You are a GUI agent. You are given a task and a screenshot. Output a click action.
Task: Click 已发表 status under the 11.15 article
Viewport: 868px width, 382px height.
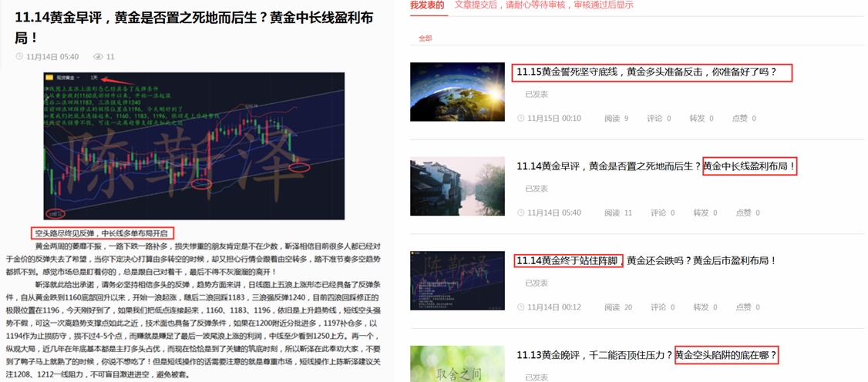coord(537,95)
